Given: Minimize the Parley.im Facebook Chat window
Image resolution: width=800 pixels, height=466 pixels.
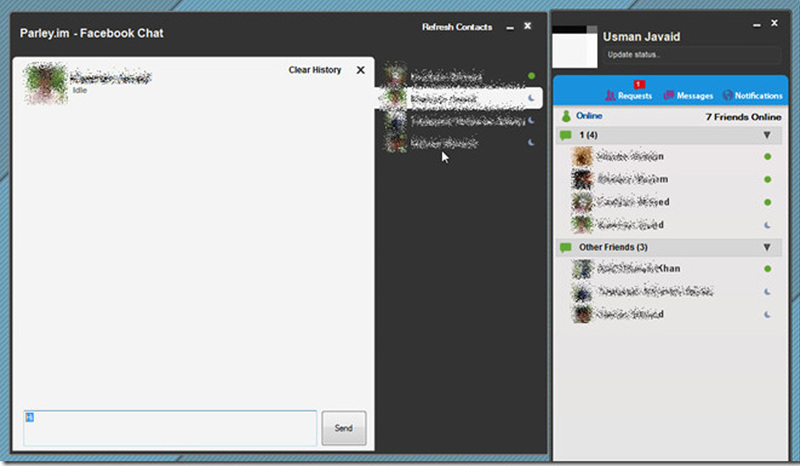Looking at the screenshot, I should point(510,28).
